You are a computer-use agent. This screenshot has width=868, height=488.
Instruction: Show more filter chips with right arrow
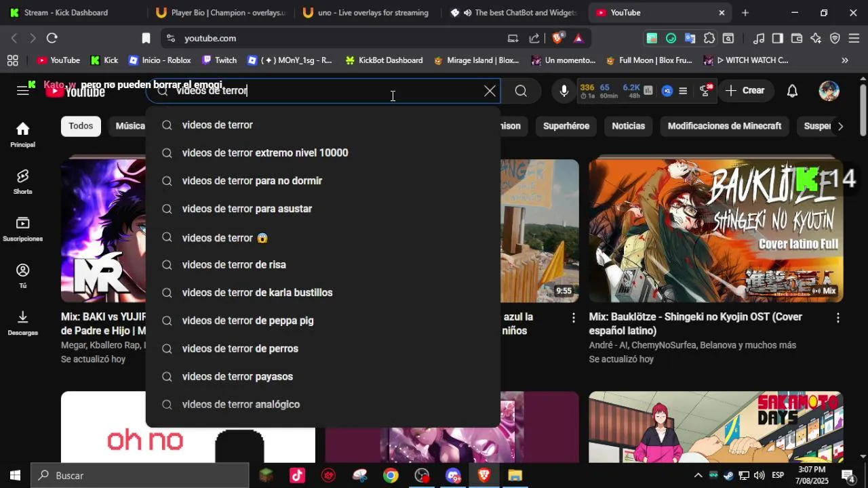click(840, 126)
